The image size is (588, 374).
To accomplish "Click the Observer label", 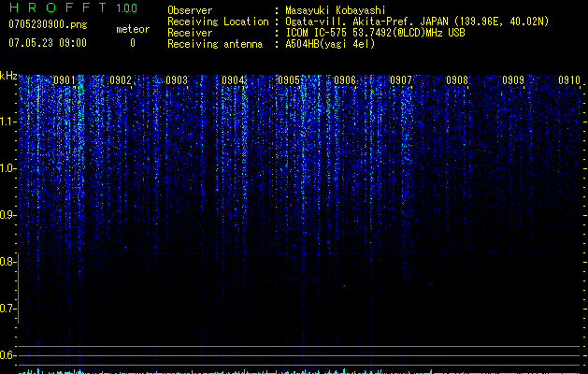I will [x=190, y=10].
